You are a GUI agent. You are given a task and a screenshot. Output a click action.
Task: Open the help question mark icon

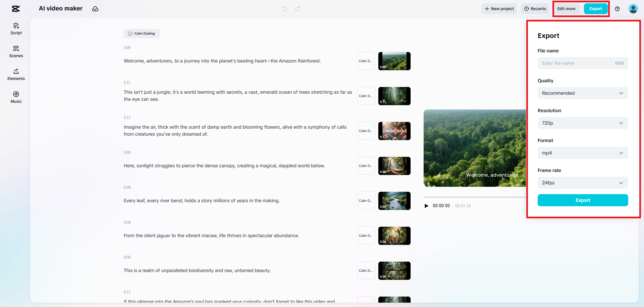click(x=617, y=9)
